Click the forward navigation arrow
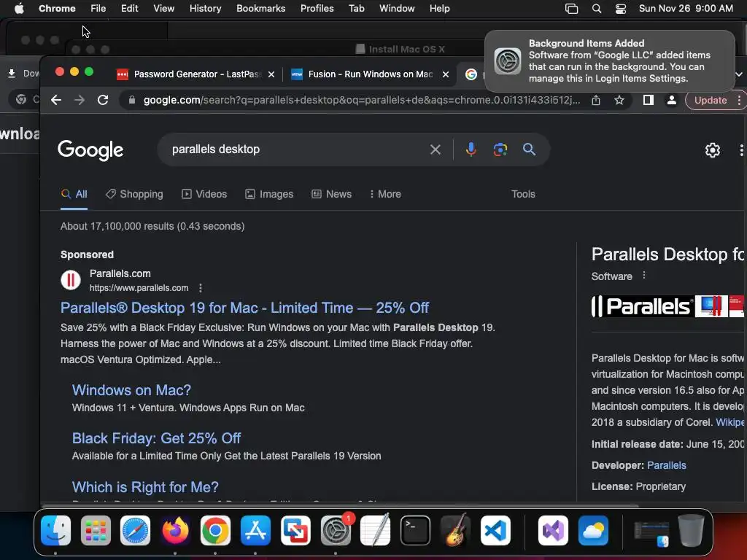The height and width of the screenshot is (560, 747). (80, 100)
